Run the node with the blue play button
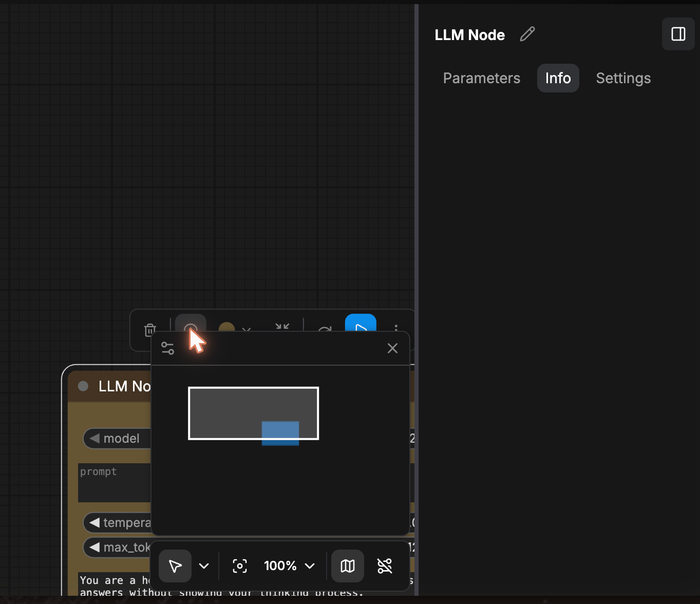Screen dimensions: 700x604 coord(361,323)
